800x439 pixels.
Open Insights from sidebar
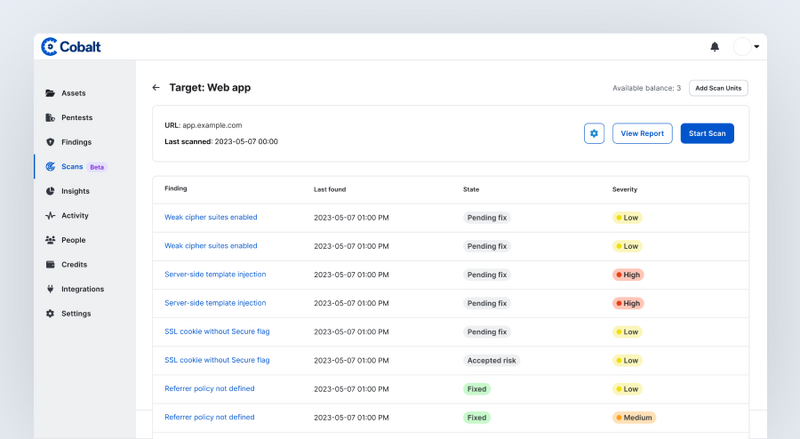76,191
